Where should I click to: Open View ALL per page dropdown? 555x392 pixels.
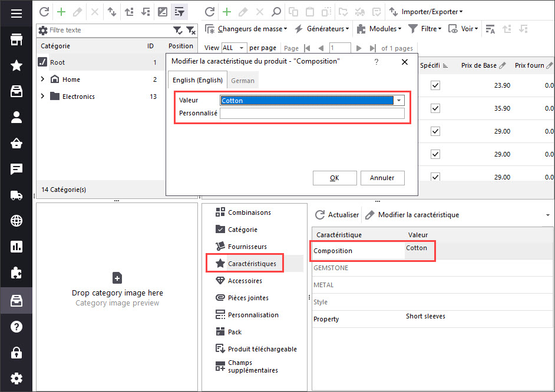coord(234,48)
